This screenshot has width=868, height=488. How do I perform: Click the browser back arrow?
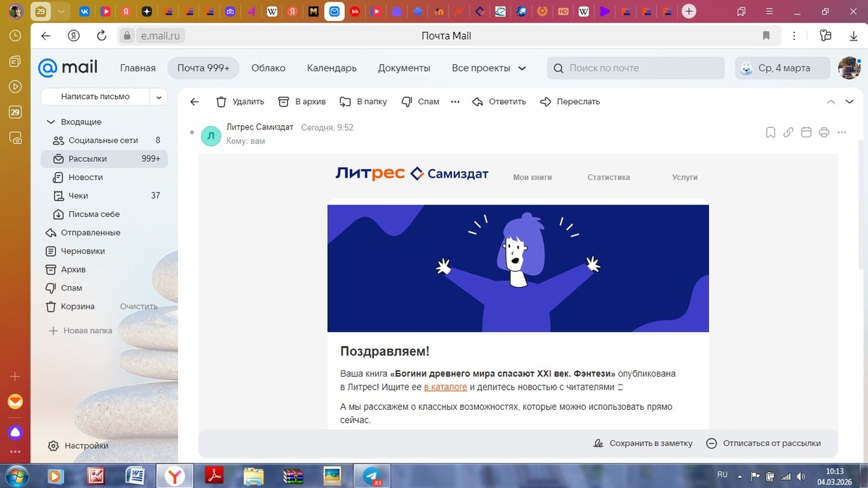coord(46,35)
